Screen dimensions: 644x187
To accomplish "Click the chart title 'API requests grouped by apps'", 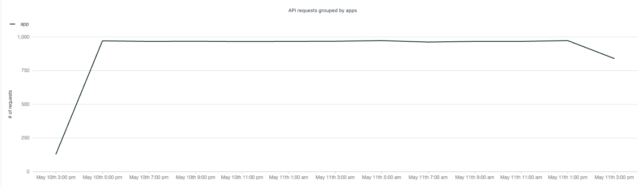I will (x=322, y=11).
